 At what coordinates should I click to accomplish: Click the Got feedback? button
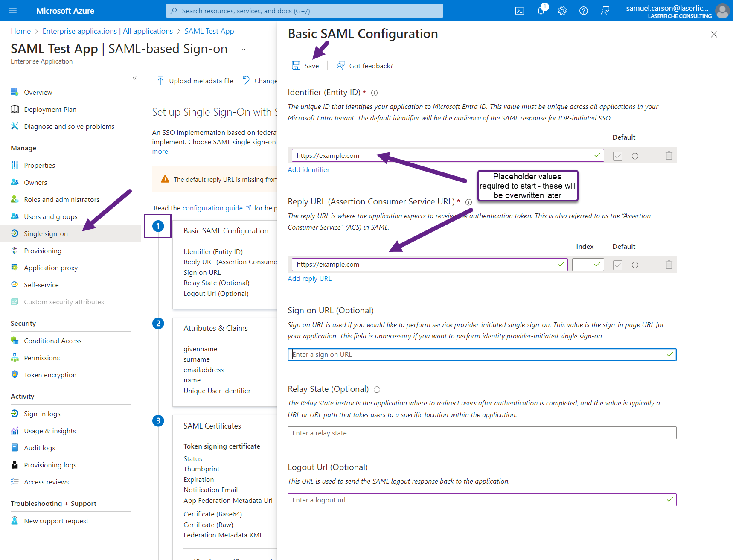click(x=365, y=66)
